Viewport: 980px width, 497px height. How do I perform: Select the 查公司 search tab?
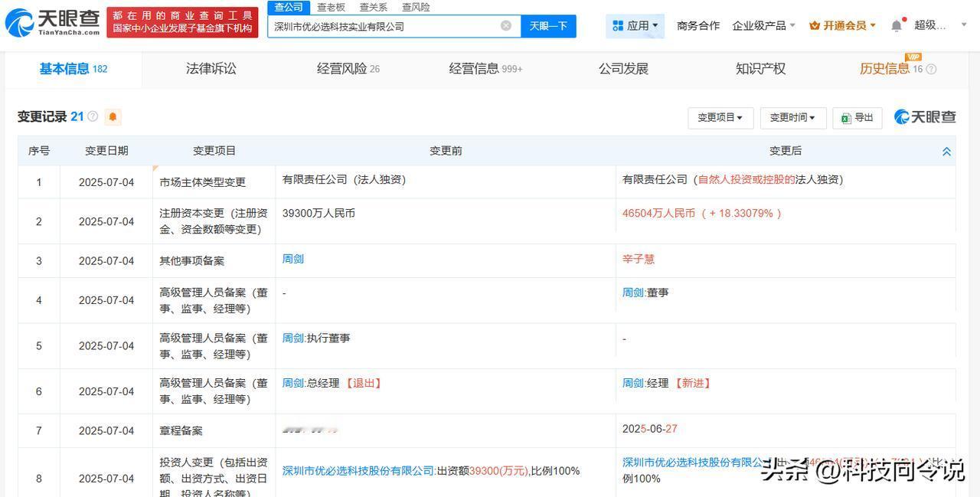click(x=289, y=7)
